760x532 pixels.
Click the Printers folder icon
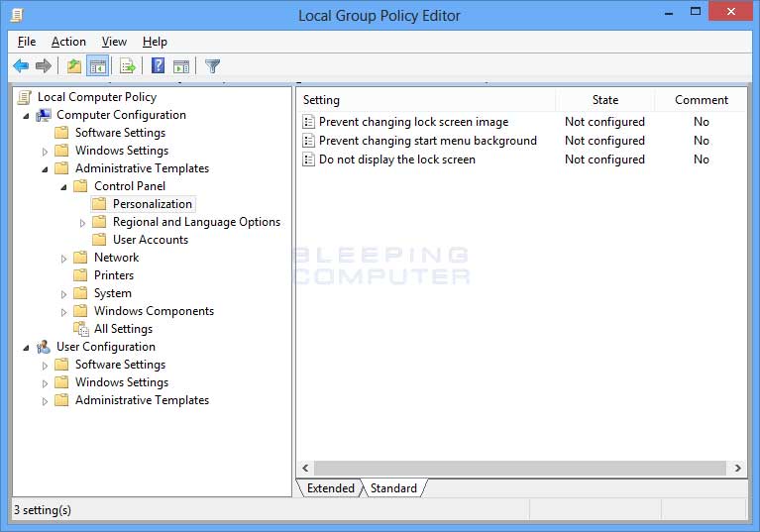80,275
